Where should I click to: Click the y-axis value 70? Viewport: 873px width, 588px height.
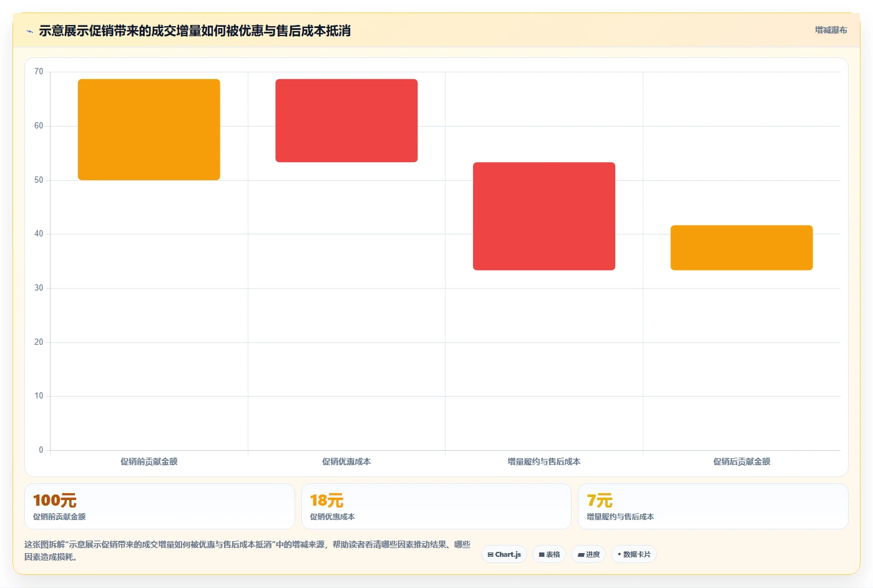coord(39,72)
